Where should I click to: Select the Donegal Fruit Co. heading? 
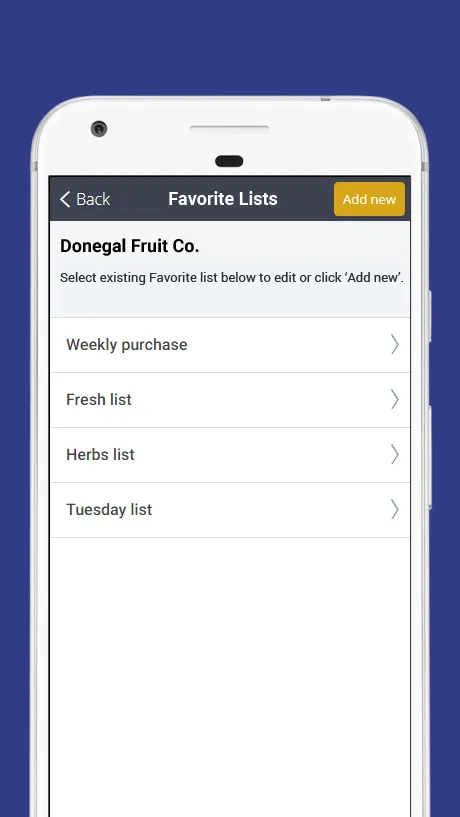[130, 246]
